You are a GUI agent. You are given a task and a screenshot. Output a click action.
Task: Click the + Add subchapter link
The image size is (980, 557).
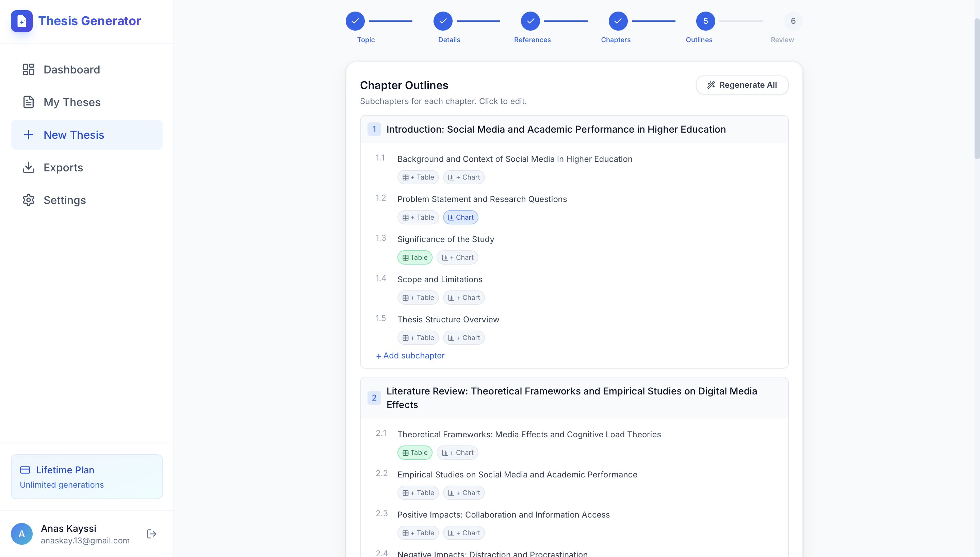pyautogui.click(x=410, y=356)
